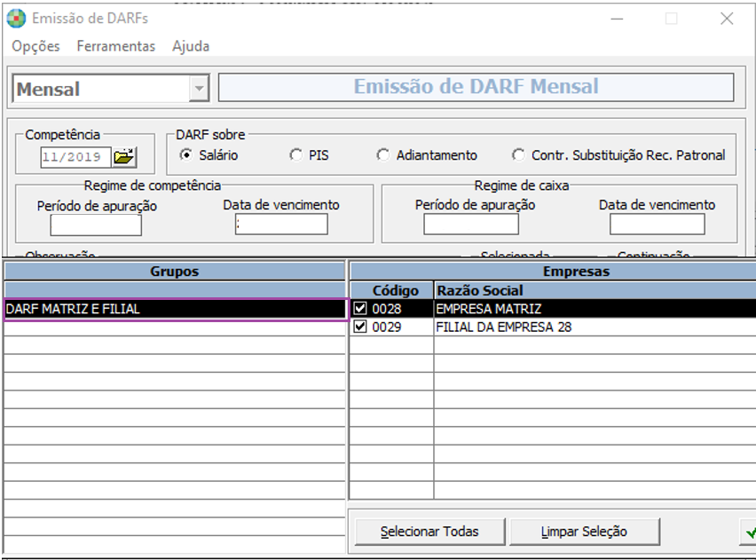The width and height of the screenshot is (756, 560).
Task: Uncheck company 0029 checkbox
Action: [360, 327]
